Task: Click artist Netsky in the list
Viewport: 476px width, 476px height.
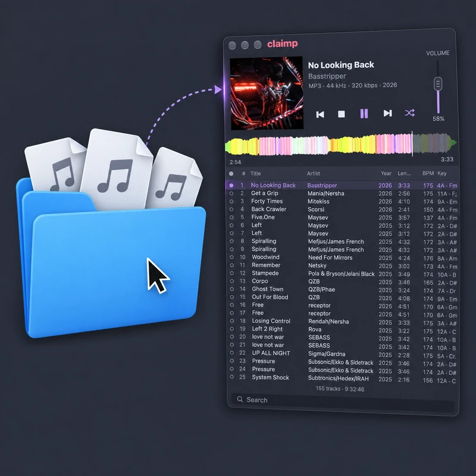Action: (x=317, y=265)
